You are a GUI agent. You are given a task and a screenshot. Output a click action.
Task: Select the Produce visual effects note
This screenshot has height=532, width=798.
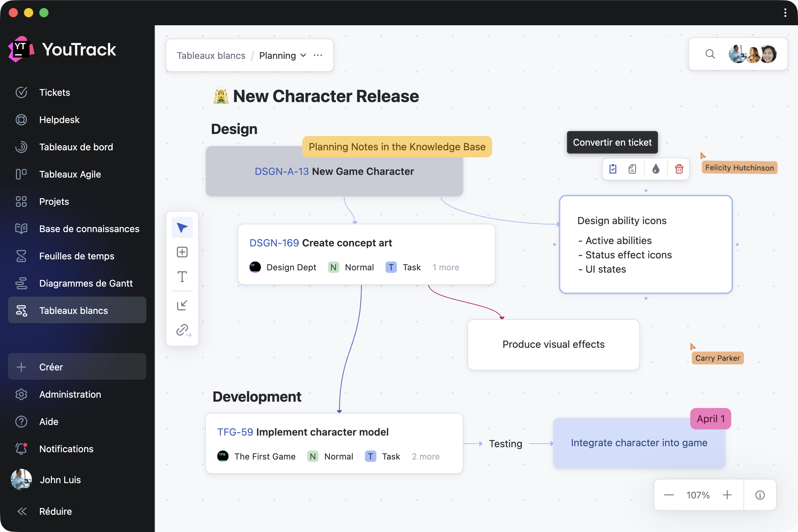click(x=553, y=344)
